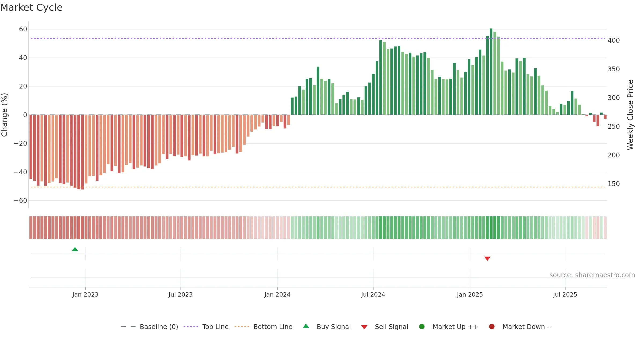Toggle the Sell Signal legend entry
This screenshot has height=362, width=644.
tap(385, 327)
